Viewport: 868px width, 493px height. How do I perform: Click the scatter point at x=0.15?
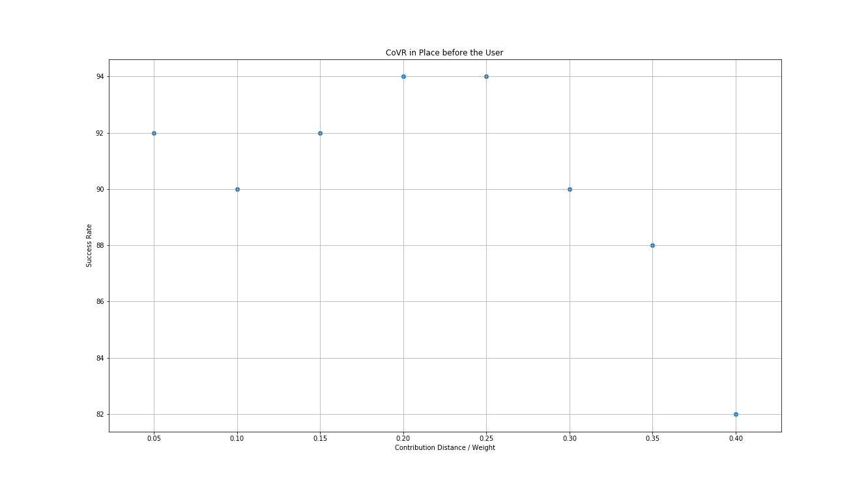320,133
